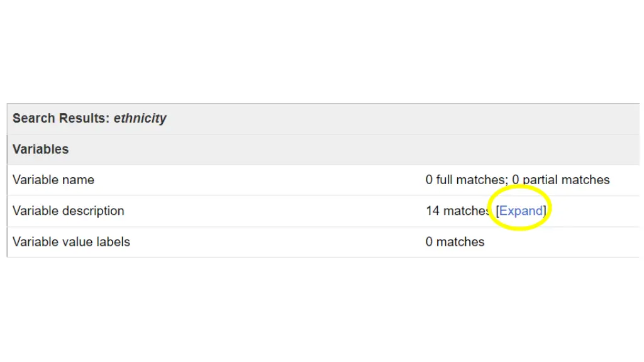Viewport: 644px width, 362px height.
Task: Click the word "full" in first row
Action: tap(445, 180)
